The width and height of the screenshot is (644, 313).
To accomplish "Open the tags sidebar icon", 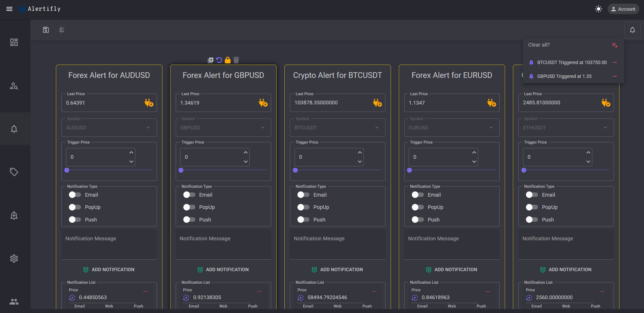I will tap(14, 172).
